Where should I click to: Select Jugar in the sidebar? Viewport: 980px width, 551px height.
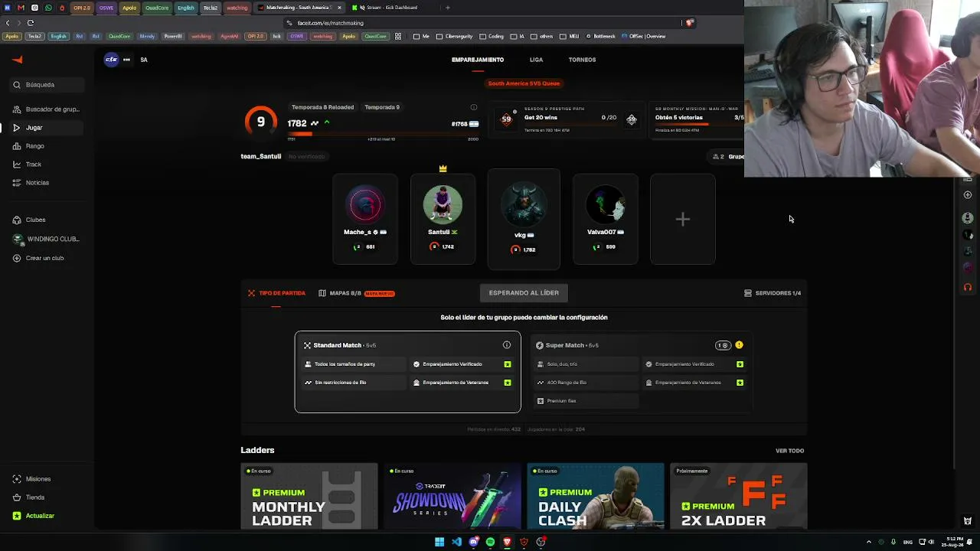[x=46, y=128]
